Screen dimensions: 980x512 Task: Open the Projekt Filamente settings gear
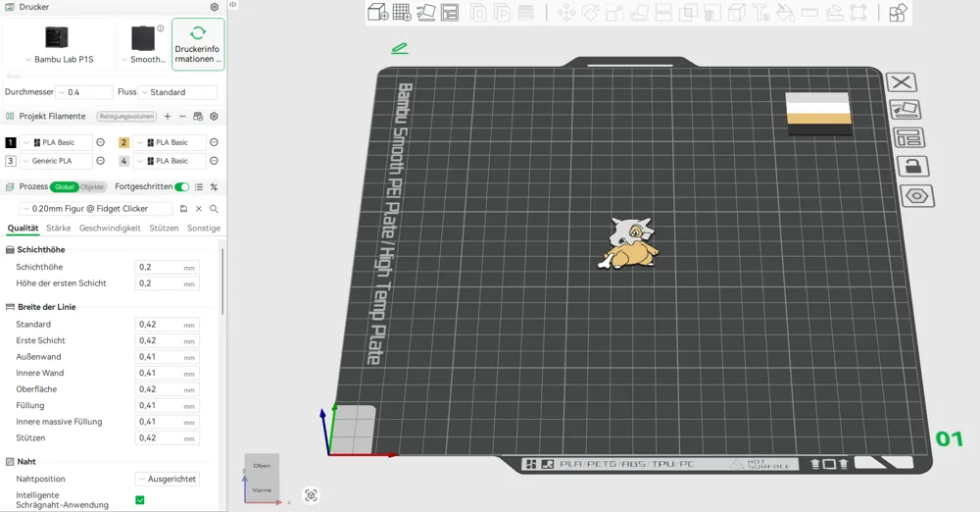215,117
